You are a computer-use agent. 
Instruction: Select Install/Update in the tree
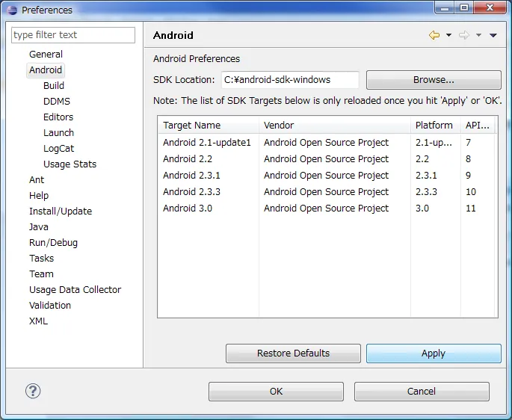(61, 211)
